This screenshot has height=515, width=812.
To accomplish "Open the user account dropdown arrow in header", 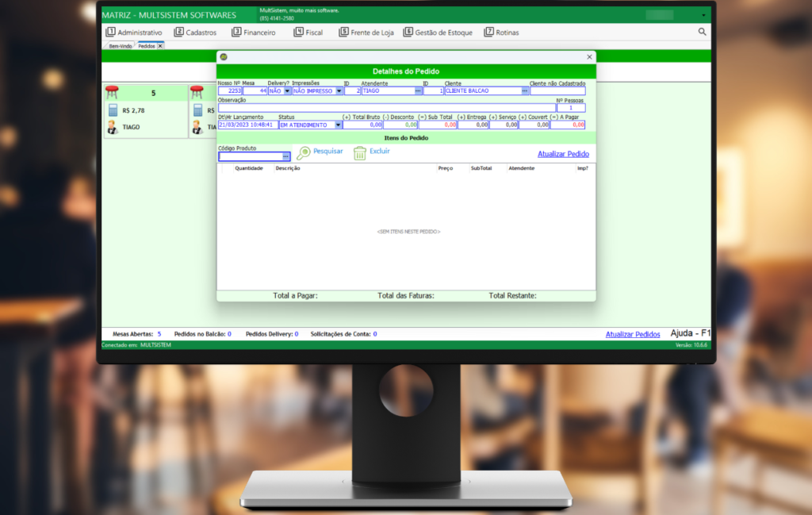I will [703, 15].
